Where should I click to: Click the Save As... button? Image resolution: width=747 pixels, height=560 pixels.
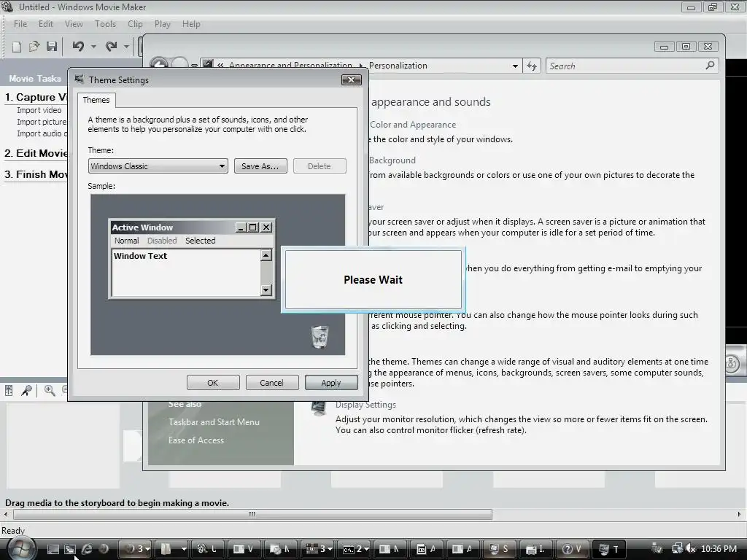(260, 166)
